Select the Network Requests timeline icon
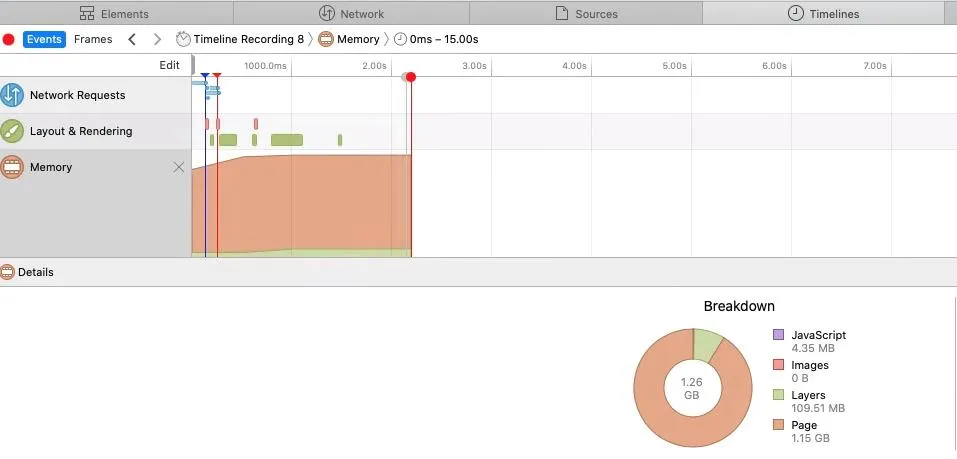 tap(12, 95)
